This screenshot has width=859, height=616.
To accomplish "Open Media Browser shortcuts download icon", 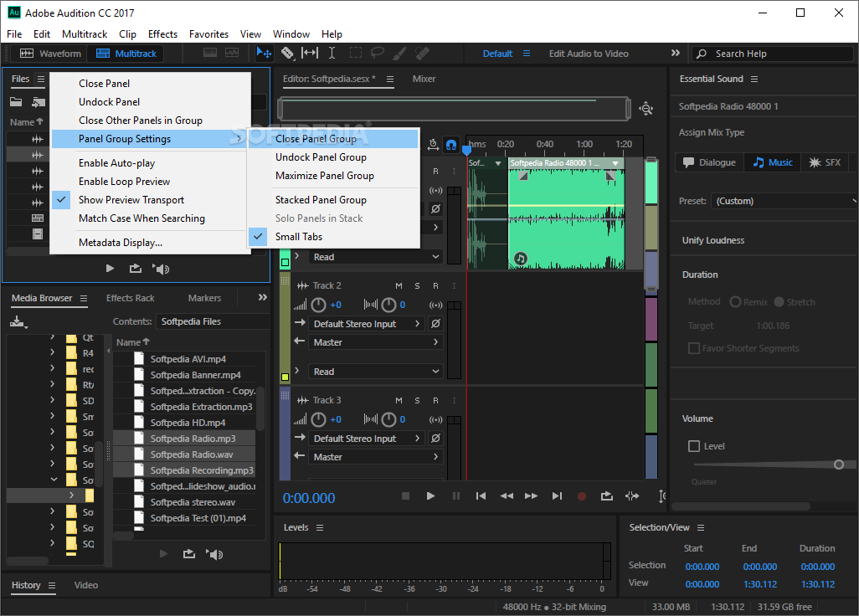I will [18, 322].
